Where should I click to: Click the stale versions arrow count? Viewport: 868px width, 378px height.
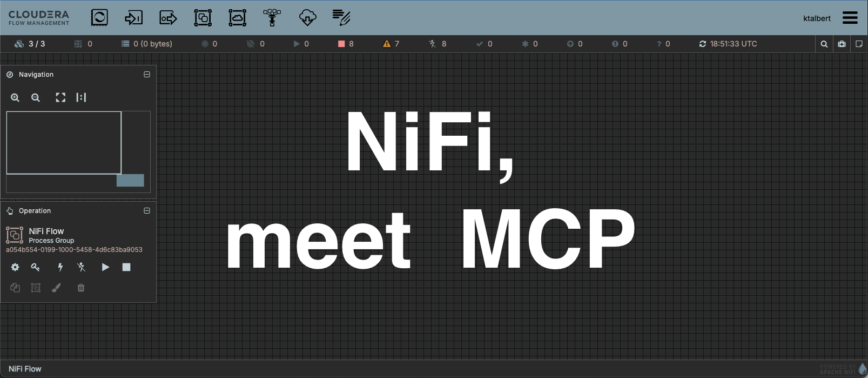coord(575,44)
